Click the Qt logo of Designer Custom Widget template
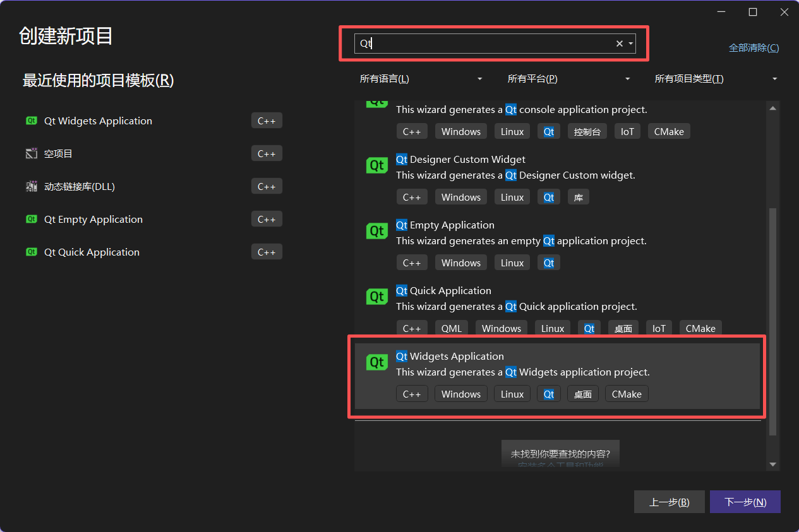This screenshot has width=799, height=532. coord(377,166)
